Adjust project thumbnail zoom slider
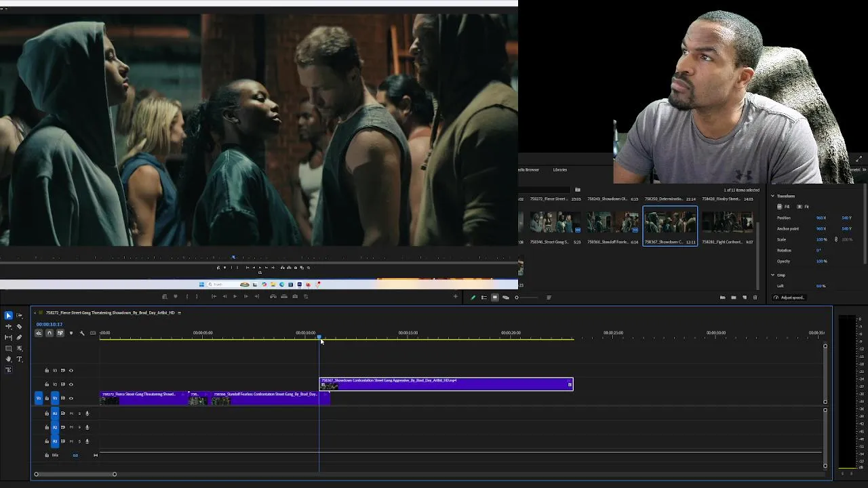868x488 pixels. point(528,298)
